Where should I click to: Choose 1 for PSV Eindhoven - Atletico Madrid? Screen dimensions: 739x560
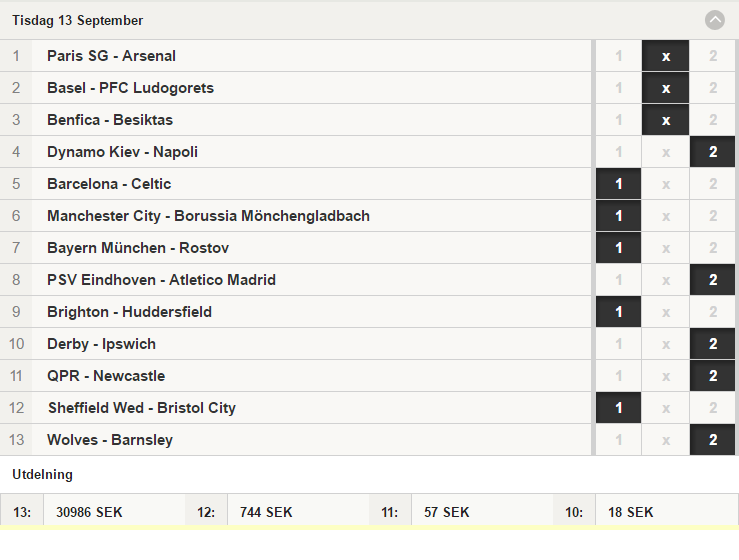618,280
